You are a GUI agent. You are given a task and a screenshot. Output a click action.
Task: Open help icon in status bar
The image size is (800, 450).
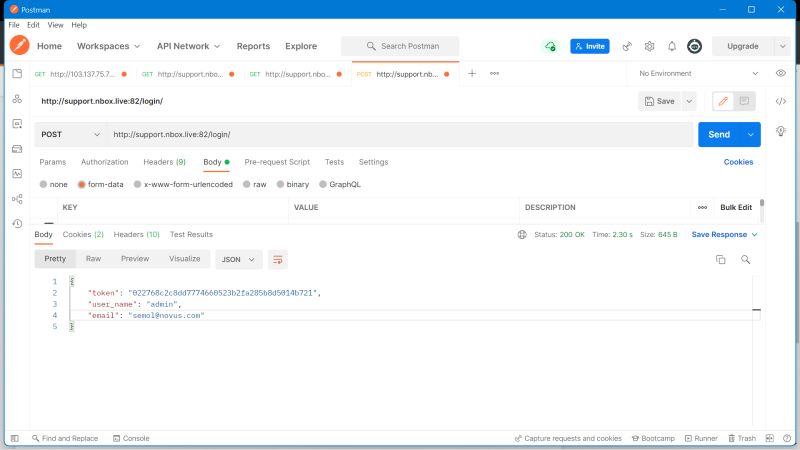(x=787, y=438)
